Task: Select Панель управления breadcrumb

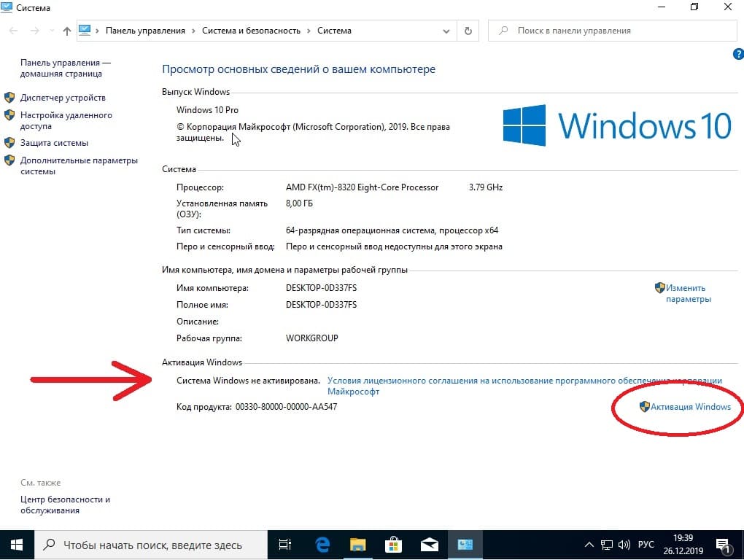Action: (x=145, y=31)
